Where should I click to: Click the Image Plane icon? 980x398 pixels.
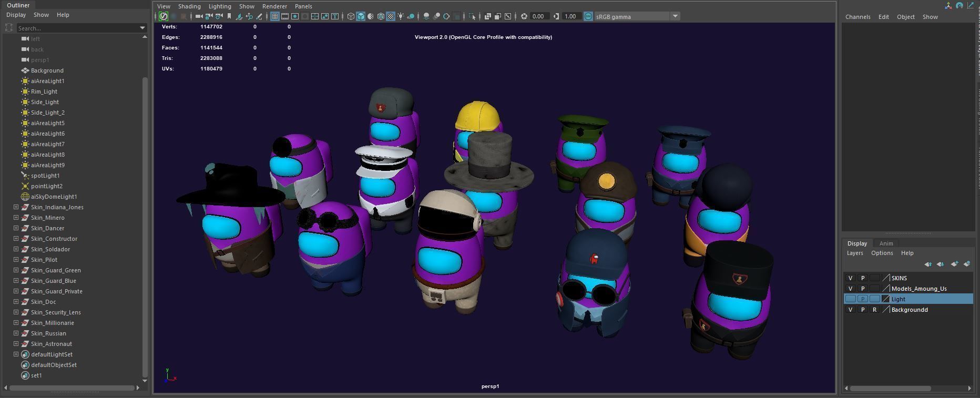pos(239,16)
